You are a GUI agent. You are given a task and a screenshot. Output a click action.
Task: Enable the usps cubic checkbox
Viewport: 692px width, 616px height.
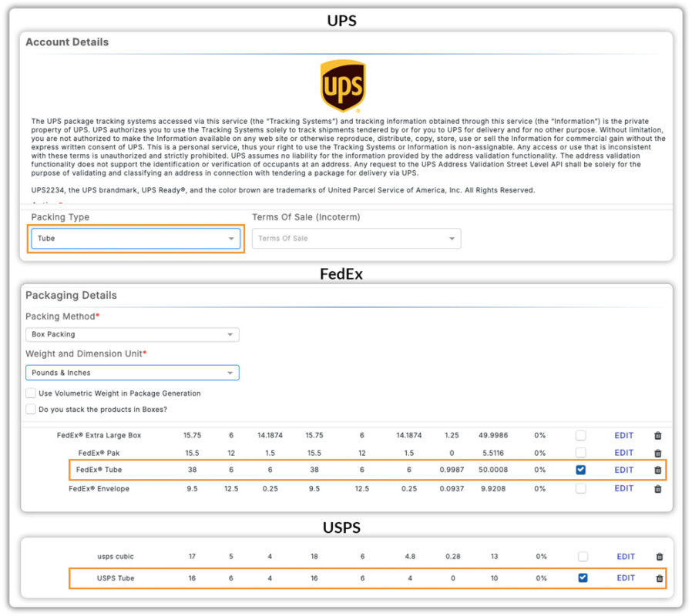tap(583, 557)
